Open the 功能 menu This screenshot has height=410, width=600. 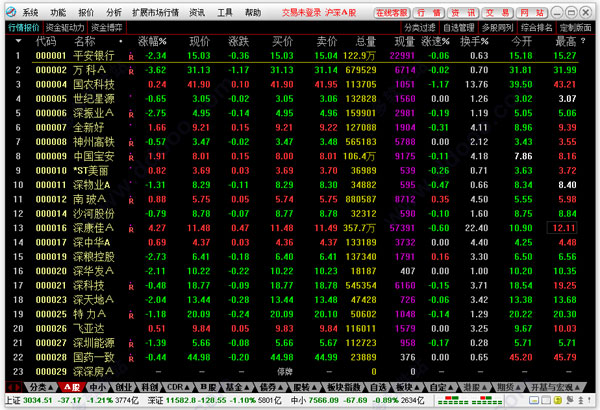pos(58,13)
